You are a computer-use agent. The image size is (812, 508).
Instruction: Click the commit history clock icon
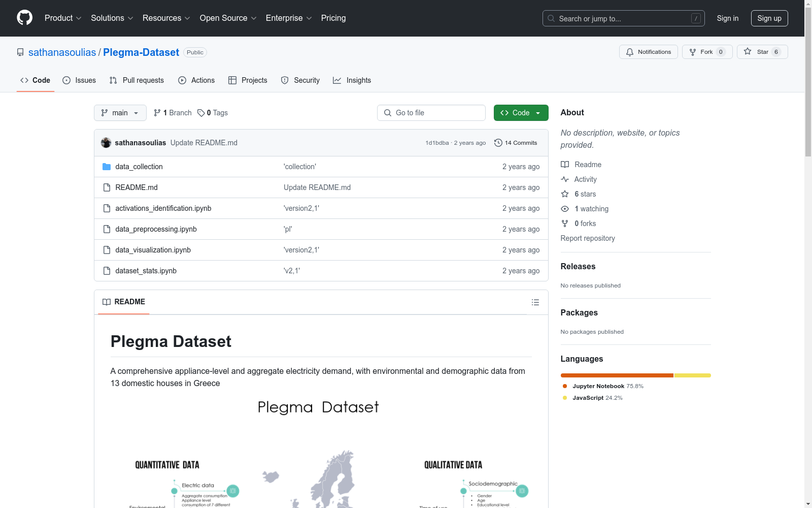point(498,143)
